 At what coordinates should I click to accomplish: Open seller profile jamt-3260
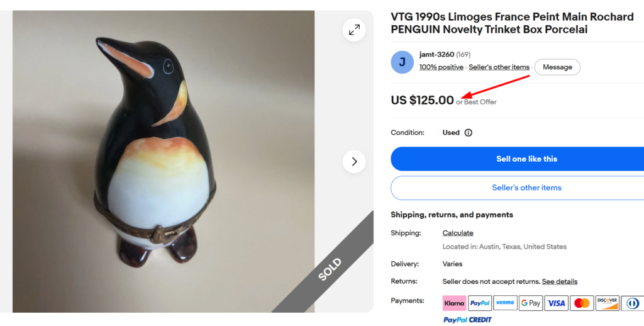click(436, 54)
